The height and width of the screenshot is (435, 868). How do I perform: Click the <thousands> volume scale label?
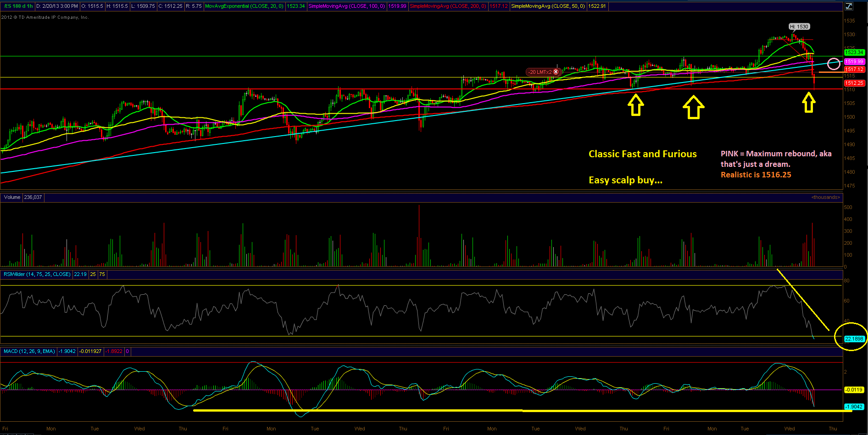point(826,197)
